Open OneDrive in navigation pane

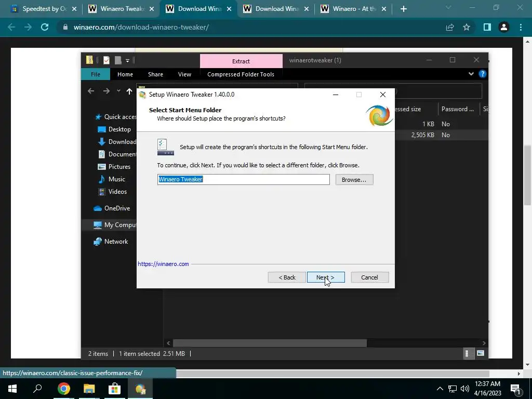[x=112, y=208]
